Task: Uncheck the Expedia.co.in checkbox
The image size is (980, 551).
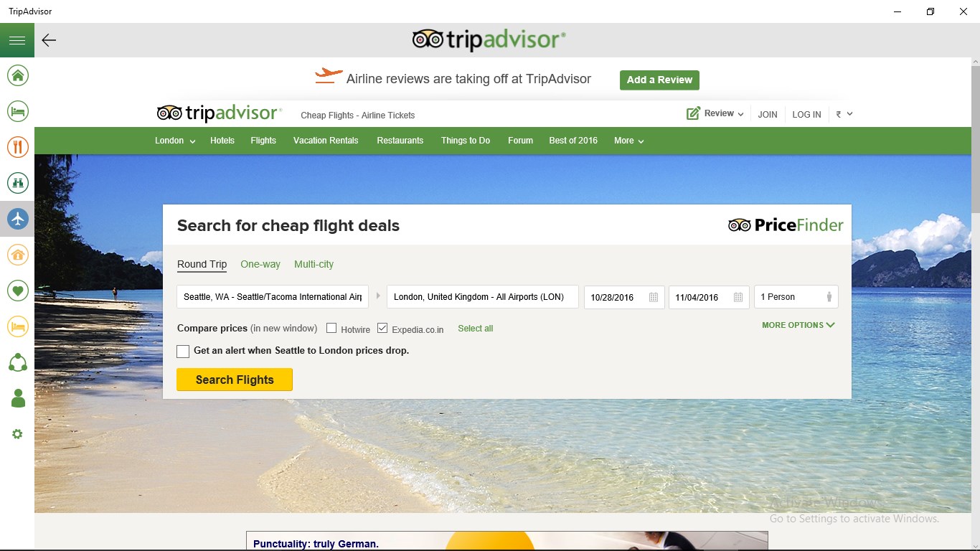Action: pos(382,329)
